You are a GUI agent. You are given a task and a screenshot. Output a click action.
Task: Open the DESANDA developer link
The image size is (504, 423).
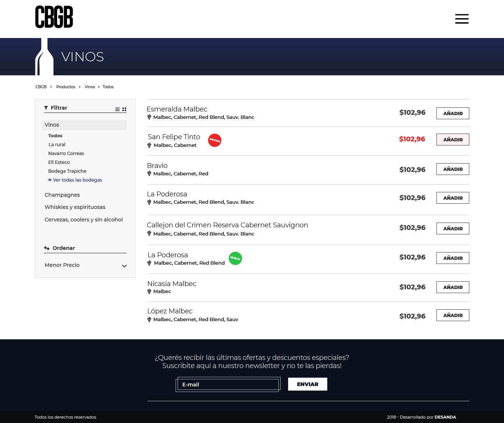point(445,417)
